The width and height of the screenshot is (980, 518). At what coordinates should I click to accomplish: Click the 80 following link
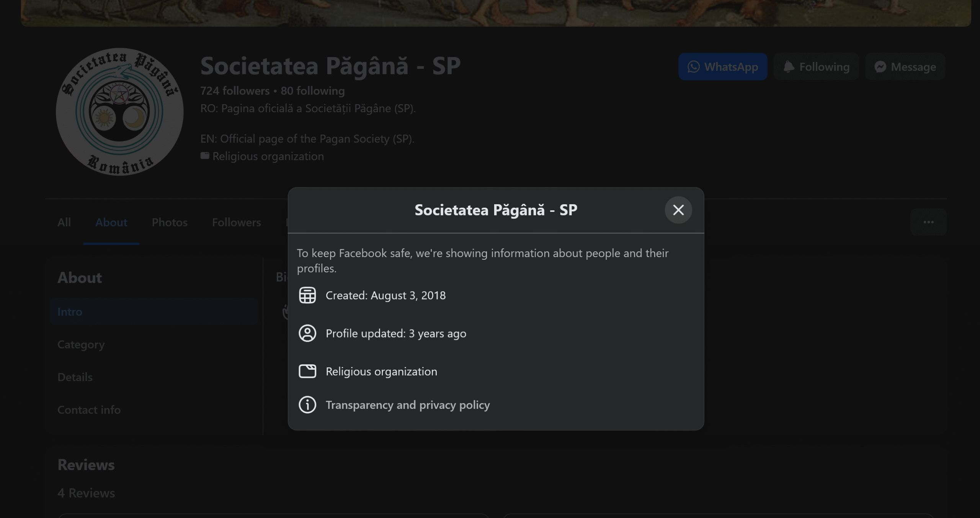click(x=312, y=91)
